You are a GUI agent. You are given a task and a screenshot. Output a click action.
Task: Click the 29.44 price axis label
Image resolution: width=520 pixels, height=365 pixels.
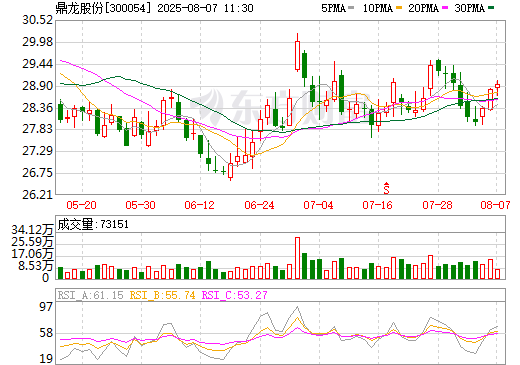(x=37, y=64)
